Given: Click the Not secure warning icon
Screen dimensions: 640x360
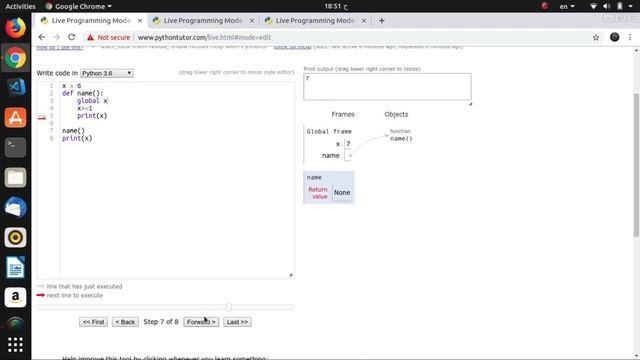Looking at the screenshot, I should (90, 37).
